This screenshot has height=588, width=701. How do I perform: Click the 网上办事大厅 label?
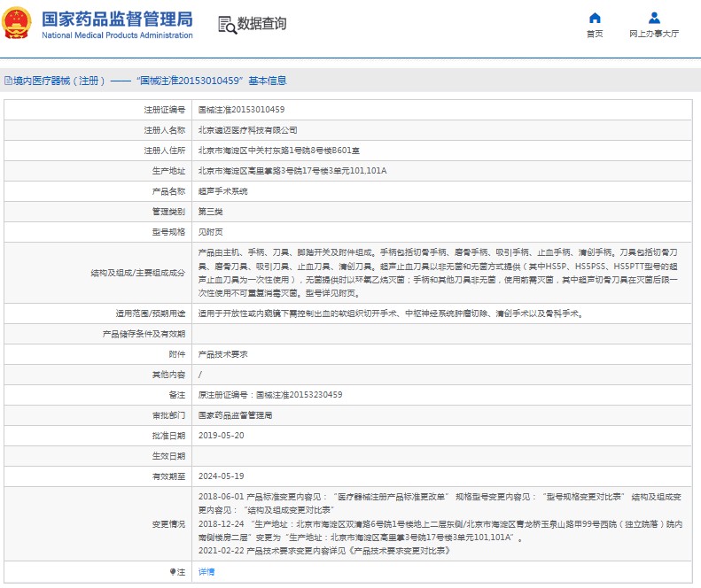point(654,34)
